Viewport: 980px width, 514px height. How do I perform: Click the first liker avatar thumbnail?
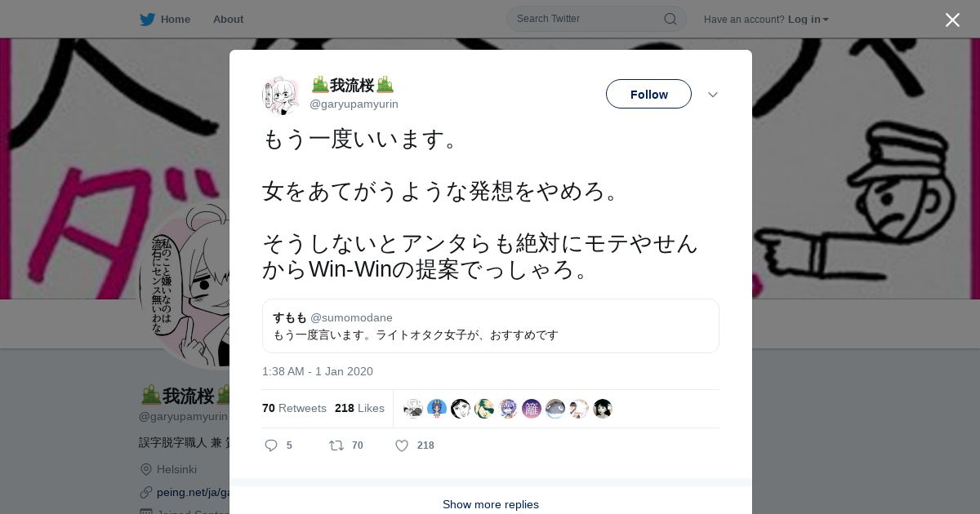pyautogui.click(x=413, y=409)
